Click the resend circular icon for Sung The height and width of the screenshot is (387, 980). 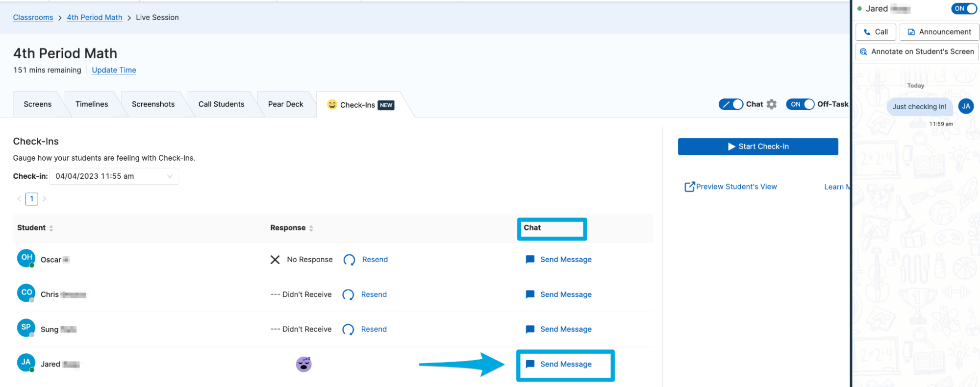point(348,329)
